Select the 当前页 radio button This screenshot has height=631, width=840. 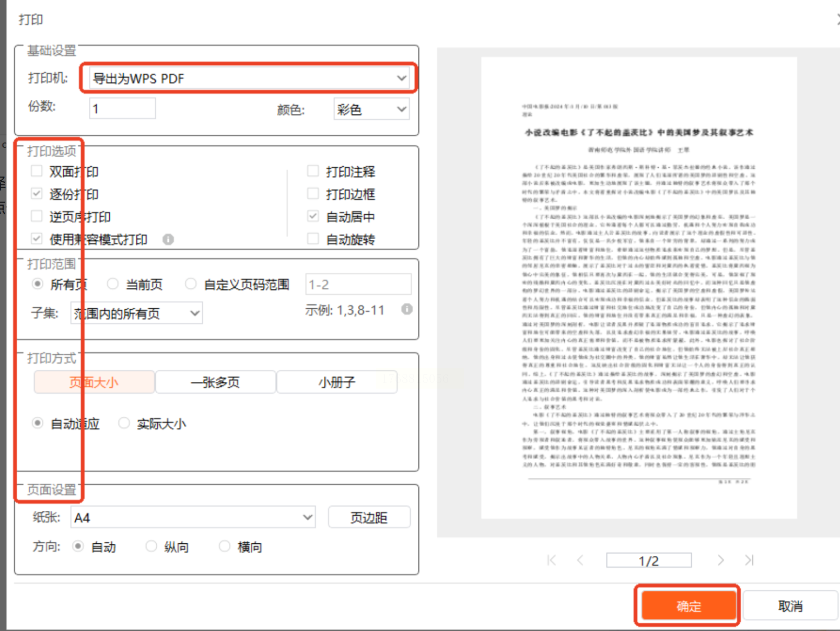[x=113, y=284]
